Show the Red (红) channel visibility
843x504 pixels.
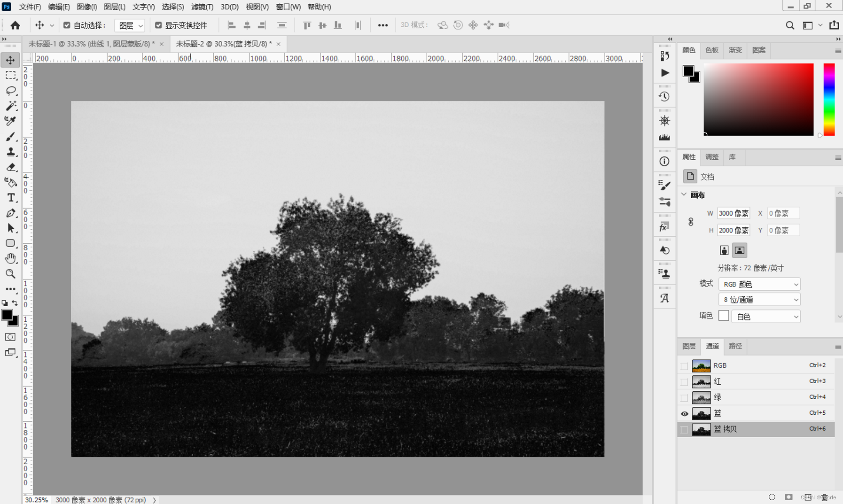684,382
